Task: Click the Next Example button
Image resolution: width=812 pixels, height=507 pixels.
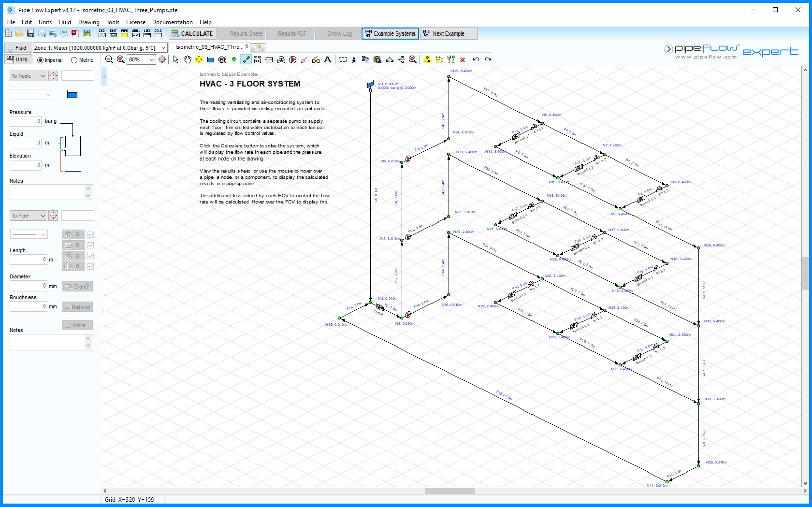Action: point(449,33)
